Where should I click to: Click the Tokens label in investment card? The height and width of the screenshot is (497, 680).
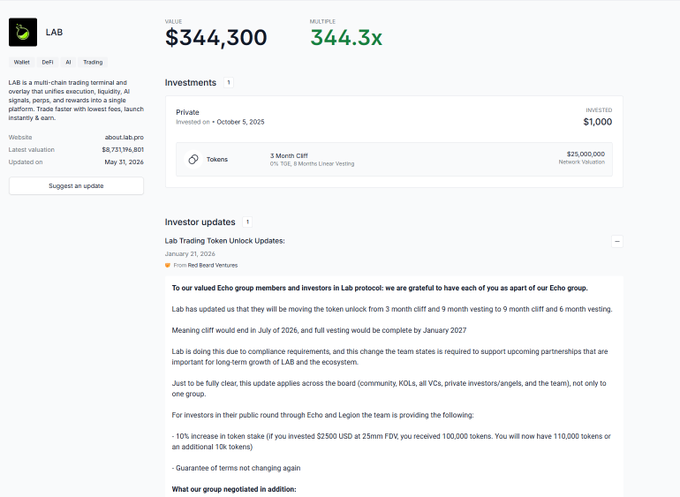217,160
